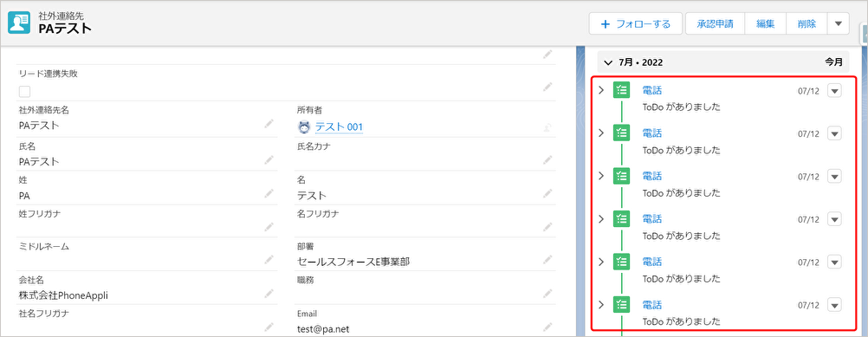Click the green task icon of first 電話 entry
868x337 pixels.
pyautogui.click(x=622, y=90)
